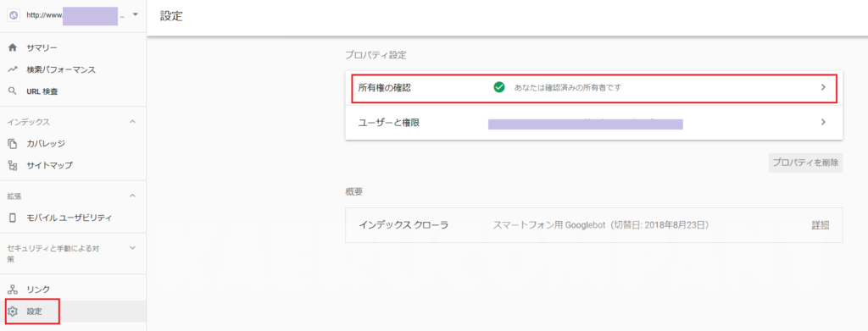This screenshot has height=331, width=868.
Task: Click the magnifier icon for URL 検査
Action: [13, 91]
